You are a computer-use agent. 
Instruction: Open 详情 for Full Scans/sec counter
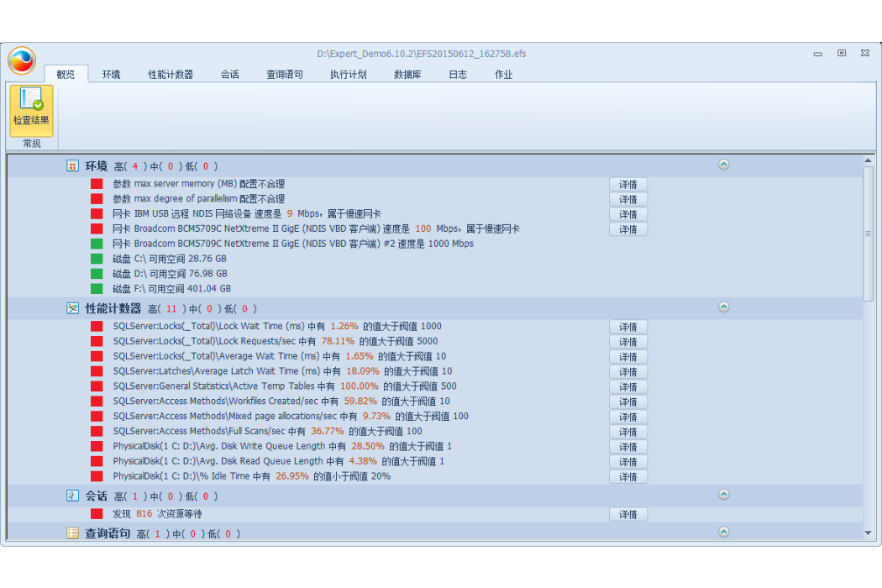coord(627,432)
